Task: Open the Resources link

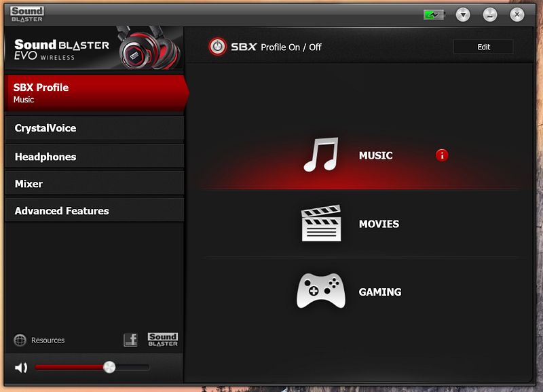Action: click(48, 340)
